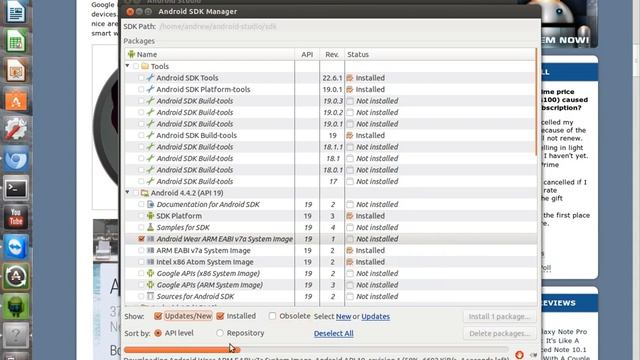Open Terminal from the dock
This screenshot has width=640, height=360.
click(x=16, y=188)
